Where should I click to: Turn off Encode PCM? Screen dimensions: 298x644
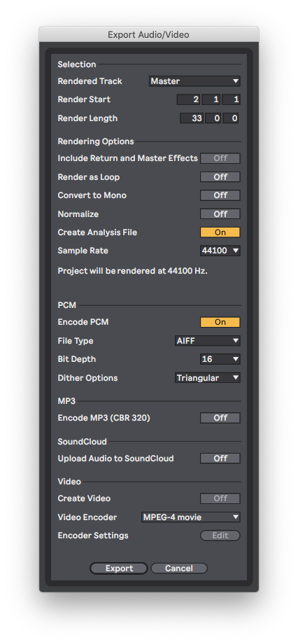point(220,323)
